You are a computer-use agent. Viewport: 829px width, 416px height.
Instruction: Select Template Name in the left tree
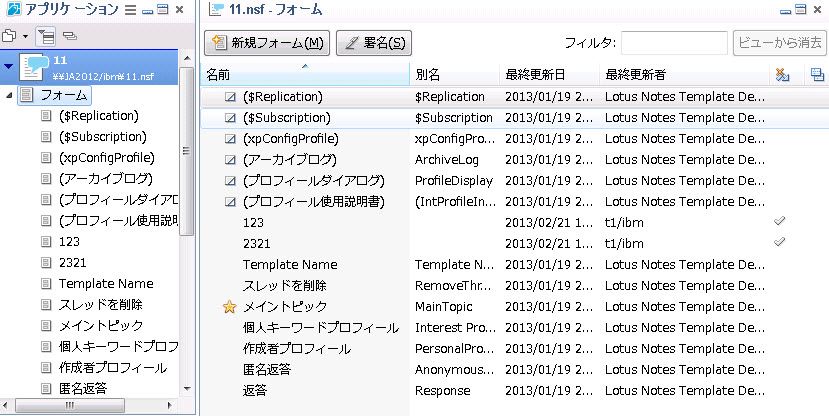tap(106, 283)
